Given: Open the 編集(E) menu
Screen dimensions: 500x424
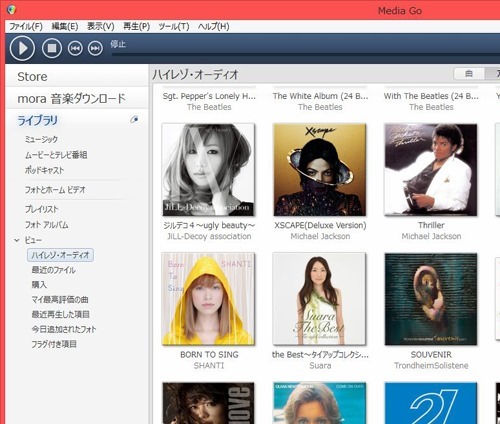Looking at the screenshot, I should click(x=65, y=26).
